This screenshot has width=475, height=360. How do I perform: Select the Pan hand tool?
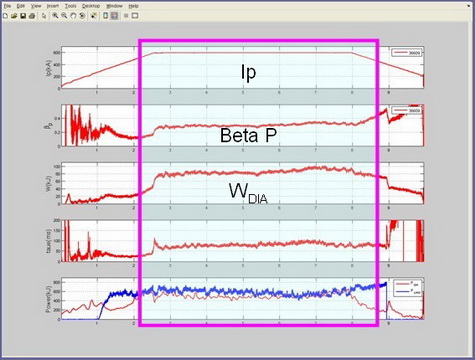coord(73,16)
